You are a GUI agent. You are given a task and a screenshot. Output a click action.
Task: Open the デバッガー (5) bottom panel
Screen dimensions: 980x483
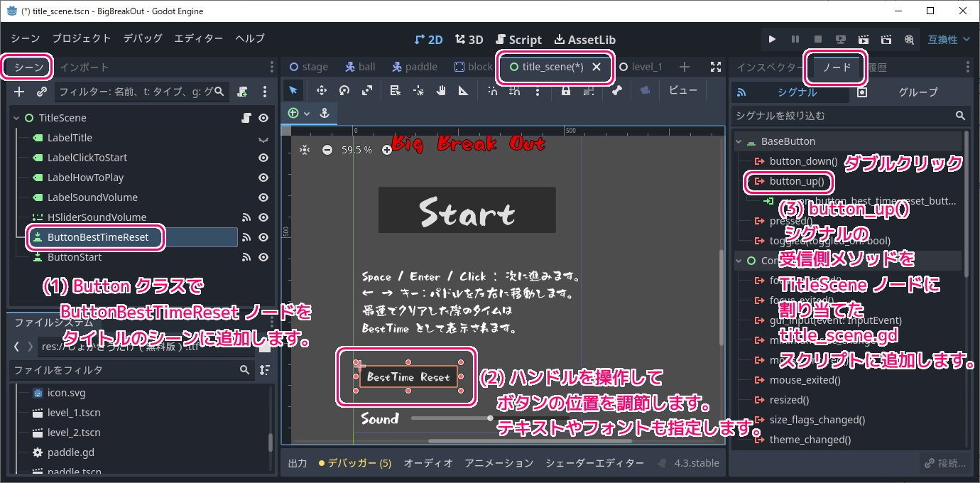pos(355,463)
